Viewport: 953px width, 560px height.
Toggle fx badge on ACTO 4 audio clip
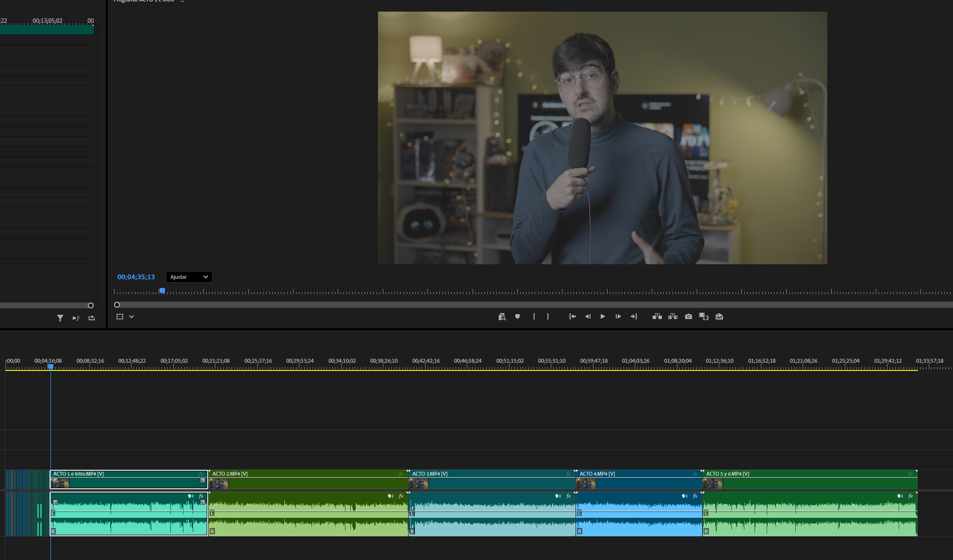(x=695, y=496)
